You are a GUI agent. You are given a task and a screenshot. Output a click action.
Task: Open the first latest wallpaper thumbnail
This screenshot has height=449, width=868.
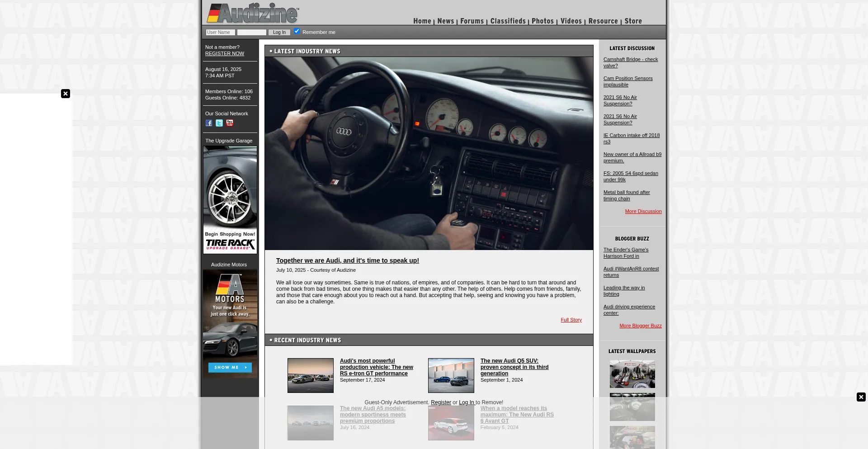point(632,374)
